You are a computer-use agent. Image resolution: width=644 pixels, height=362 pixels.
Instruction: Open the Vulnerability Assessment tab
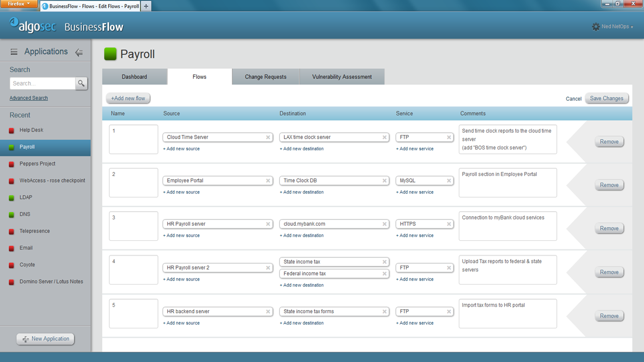point(342,77)
